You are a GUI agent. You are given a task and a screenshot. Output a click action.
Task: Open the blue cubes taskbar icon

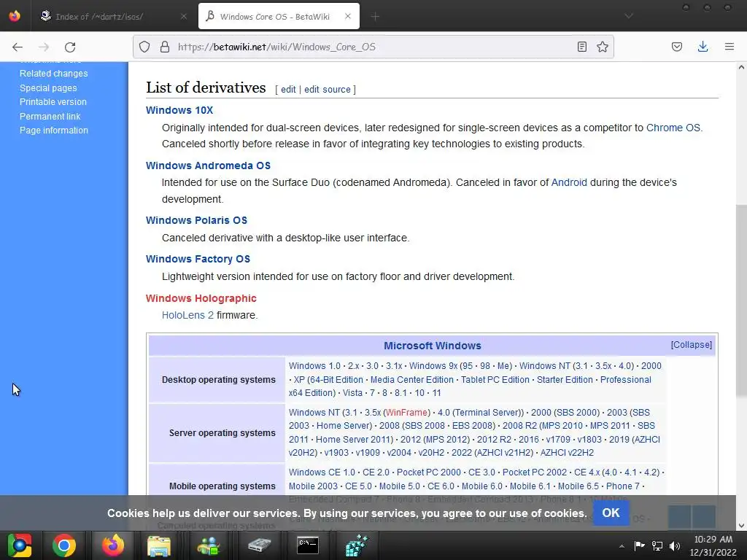point(357,545)
